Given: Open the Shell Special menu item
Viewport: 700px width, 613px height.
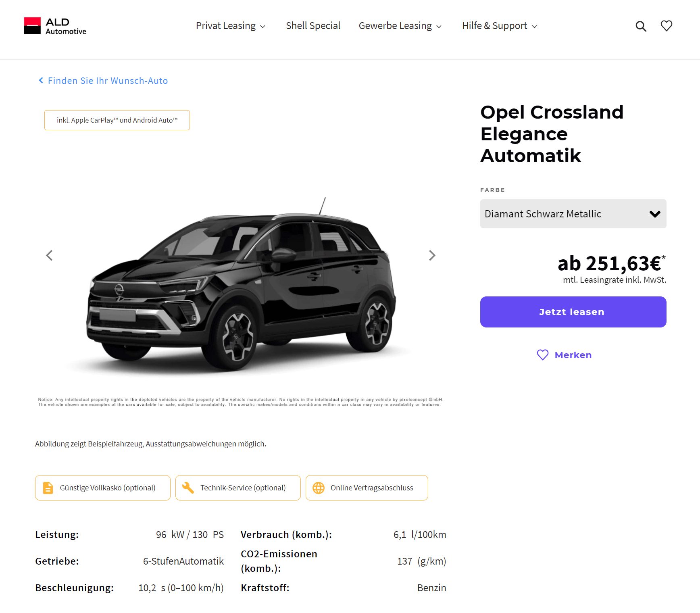Looking at the screenshot, I should coord(313,26).
